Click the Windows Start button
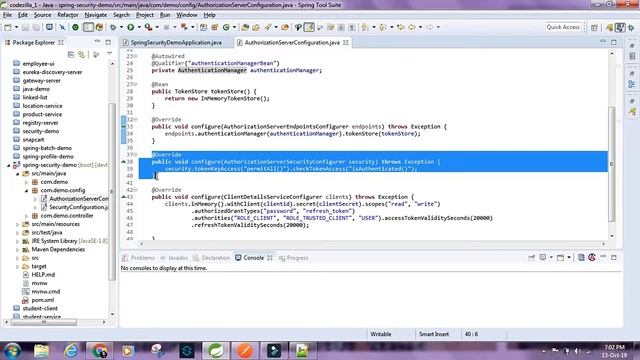Image resolution: width=640 pixels, height=360 pixels. click(x=12, y=351)
